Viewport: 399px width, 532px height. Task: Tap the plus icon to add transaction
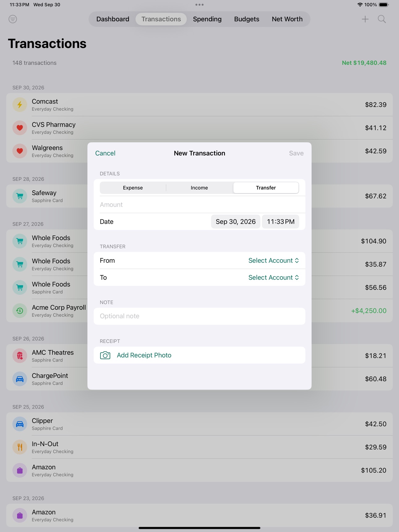click(x=365, y=19)
